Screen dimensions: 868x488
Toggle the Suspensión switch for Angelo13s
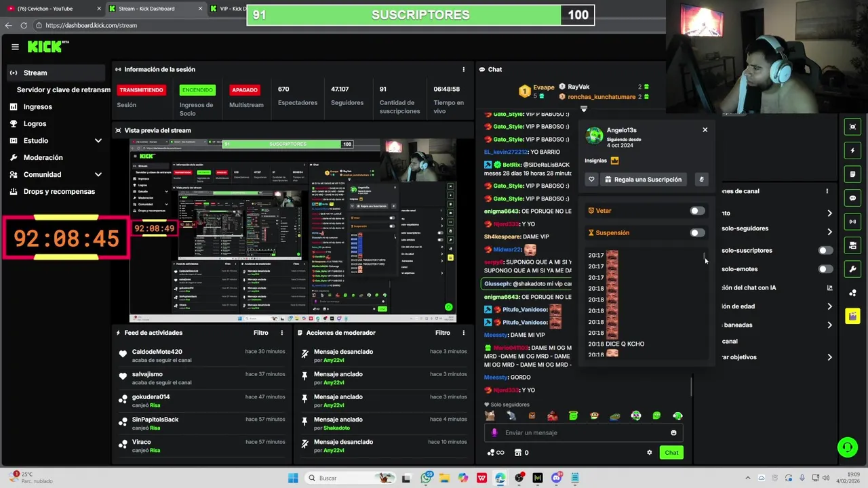697,233
